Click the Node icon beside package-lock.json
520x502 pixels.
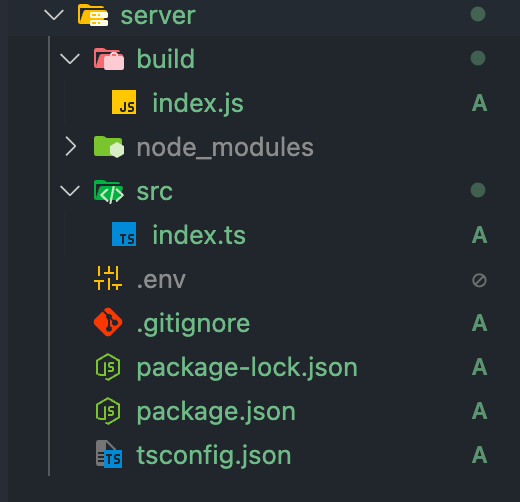point(108,367)
